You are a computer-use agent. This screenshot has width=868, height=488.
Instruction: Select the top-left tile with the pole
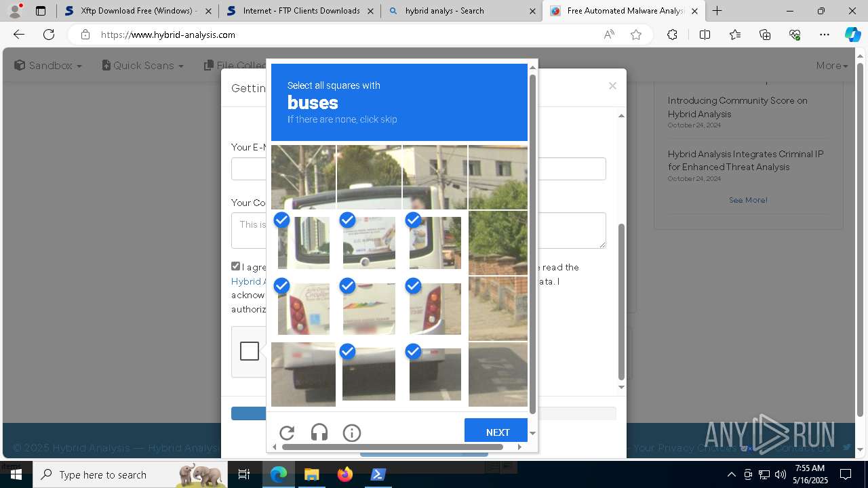303,177
